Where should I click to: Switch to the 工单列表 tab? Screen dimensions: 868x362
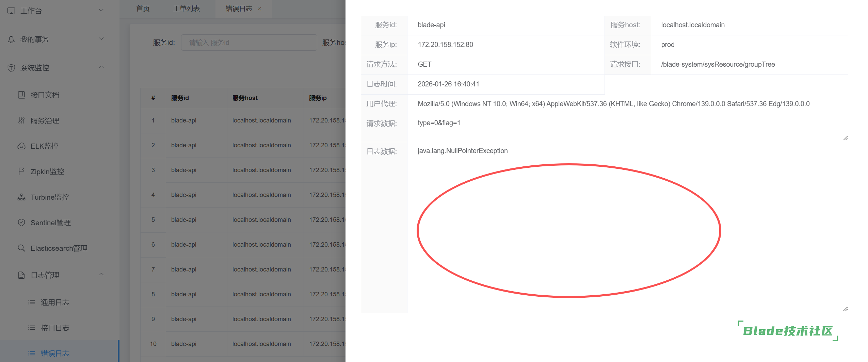tap(186, 9)
